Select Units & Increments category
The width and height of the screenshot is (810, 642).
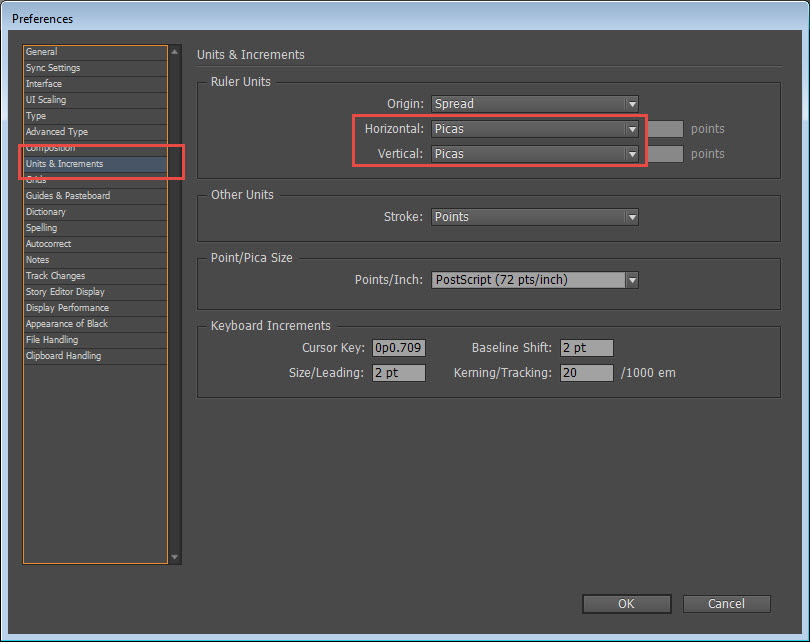[95, 164]
